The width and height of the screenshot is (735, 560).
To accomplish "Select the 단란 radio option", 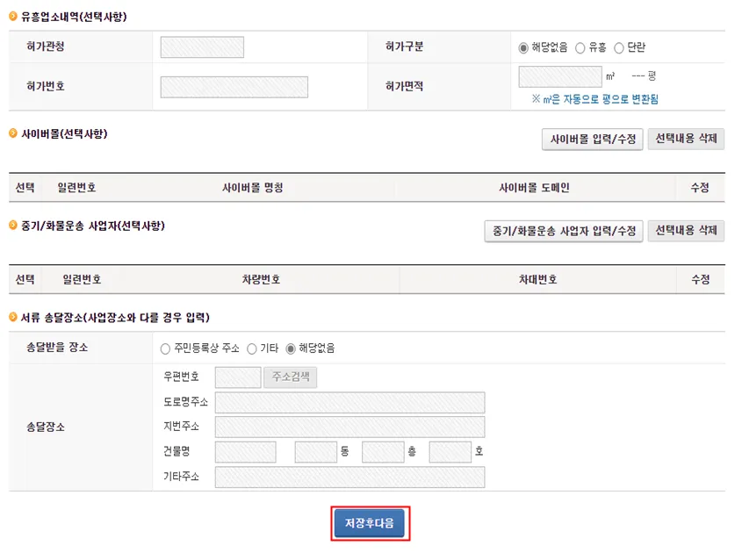I will tap(619, 47).
